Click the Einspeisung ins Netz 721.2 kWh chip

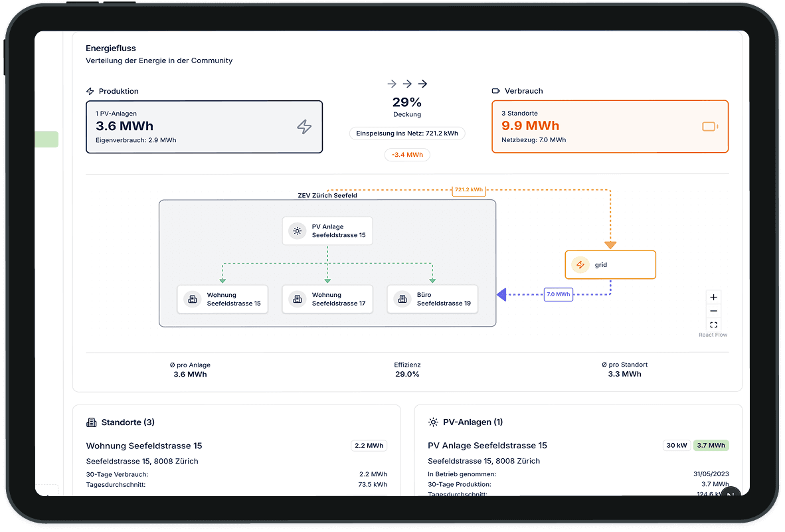pyautogui.click(x=406, y=133)
